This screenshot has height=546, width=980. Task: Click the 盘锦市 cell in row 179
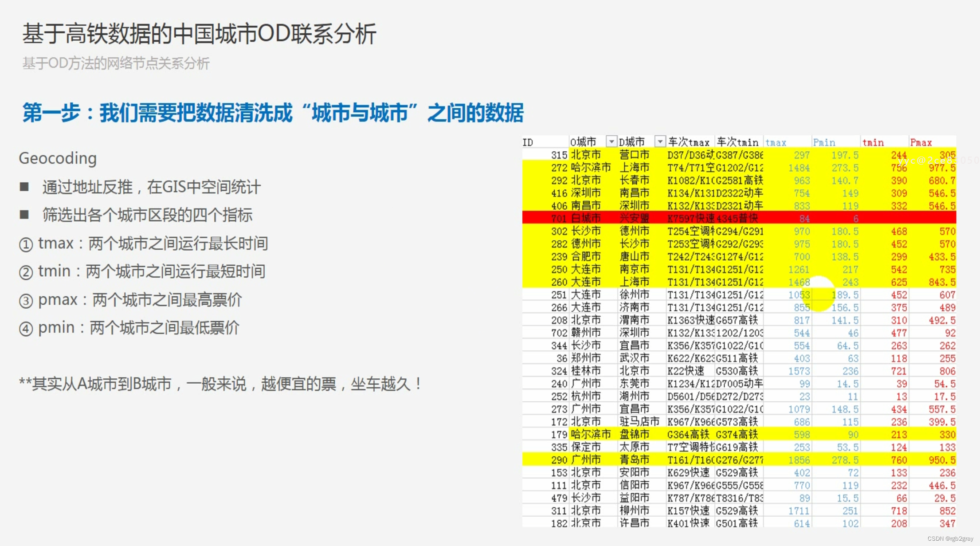634,434
